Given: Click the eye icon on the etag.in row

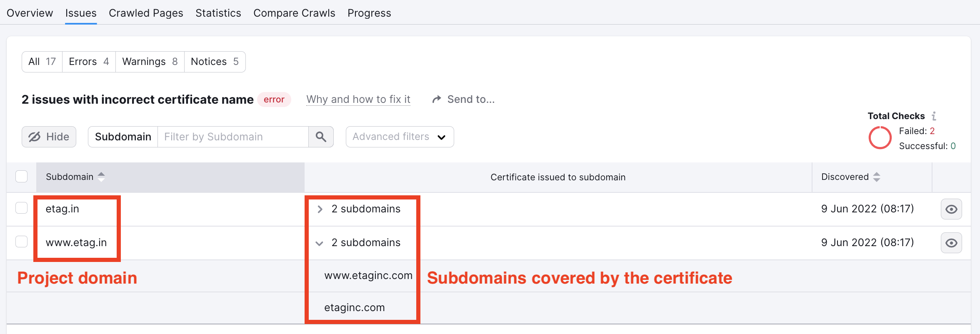Looking at the screenshot, I should [951, 209].
